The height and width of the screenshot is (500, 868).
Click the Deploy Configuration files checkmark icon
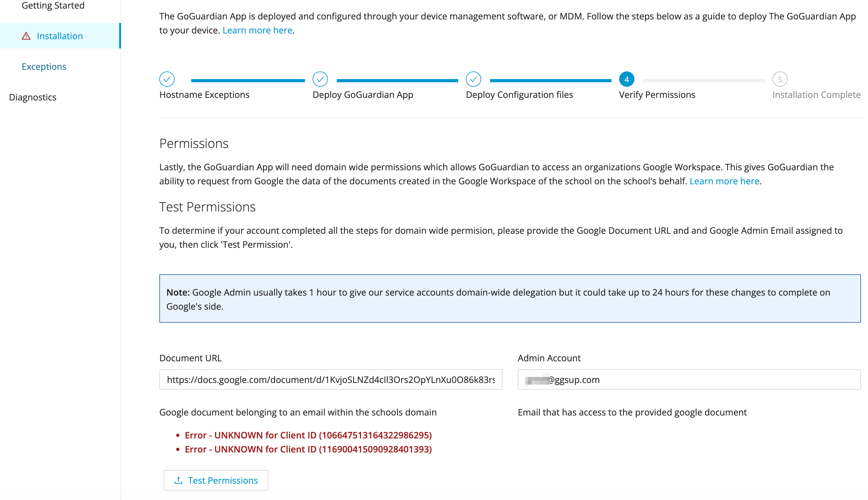(474, 79)
